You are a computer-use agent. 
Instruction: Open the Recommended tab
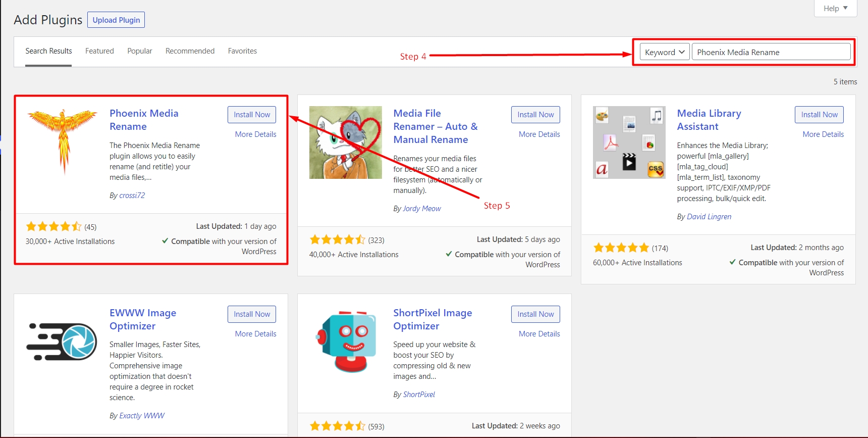tap(190, 51)
